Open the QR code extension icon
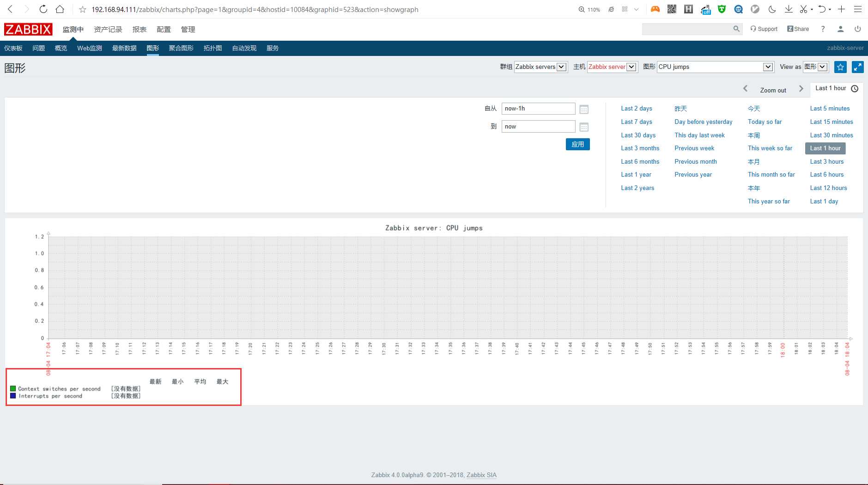 672,9
